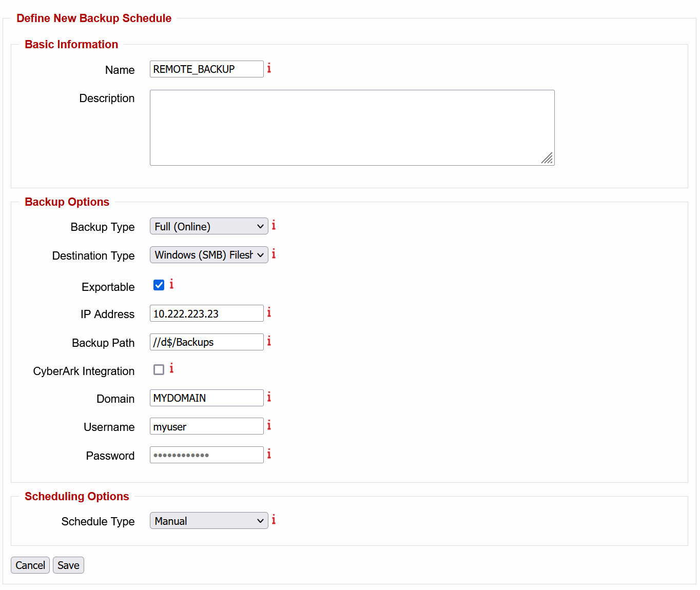Save the new backup schedule

pos(68,565)
